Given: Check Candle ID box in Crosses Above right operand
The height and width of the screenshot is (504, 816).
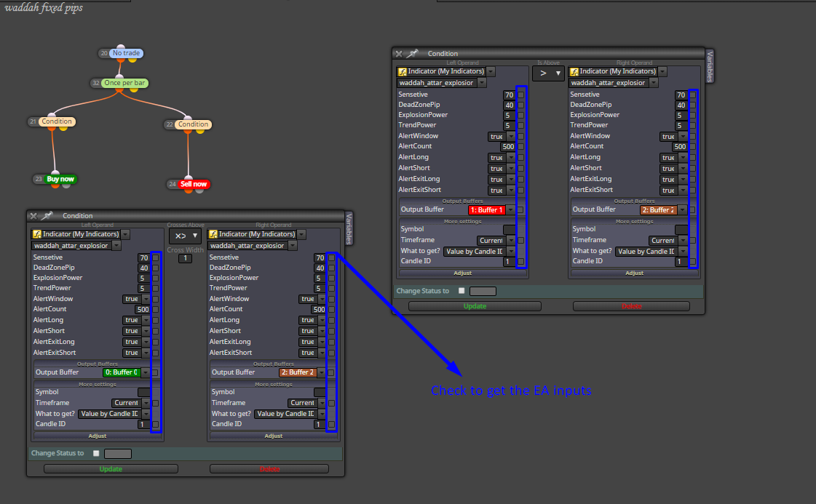Looking at the screenshot, I should coord(331,425).
